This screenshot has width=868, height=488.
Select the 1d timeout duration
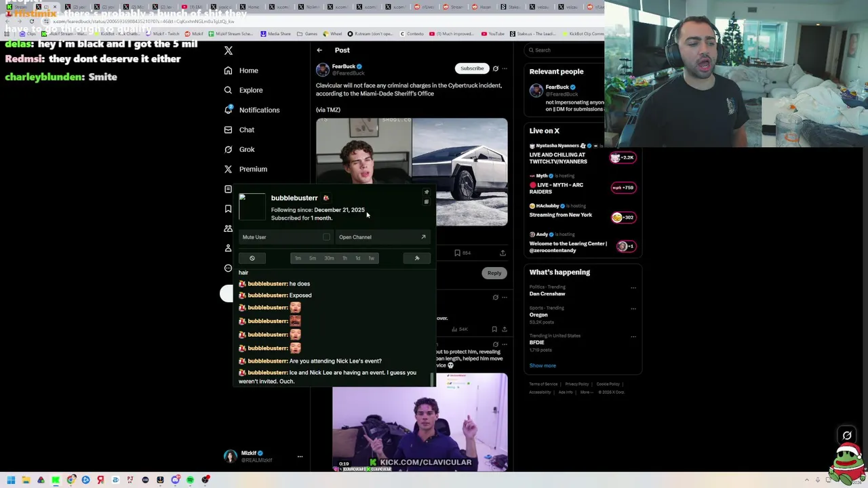click(358, 258)
